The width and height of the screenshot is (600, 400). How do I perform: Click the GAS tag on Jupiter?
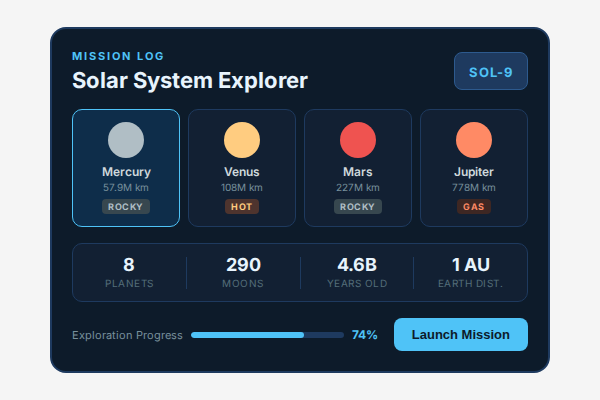474,207
